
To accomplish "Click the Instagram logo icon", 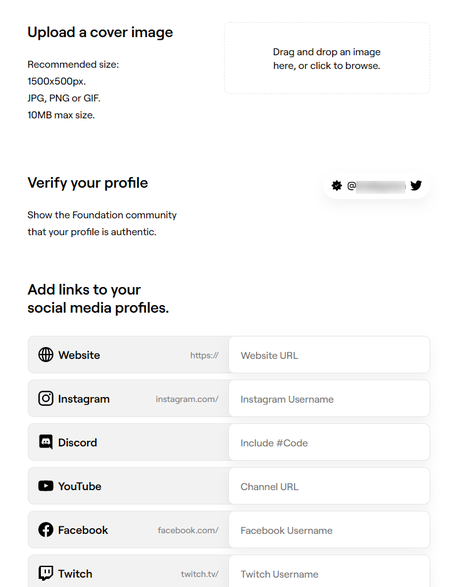I will point(46,398).
